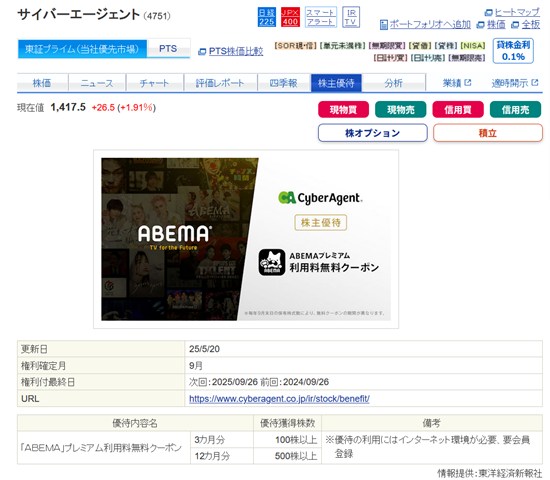Click the 100株以上 cell

click(288, 440)
